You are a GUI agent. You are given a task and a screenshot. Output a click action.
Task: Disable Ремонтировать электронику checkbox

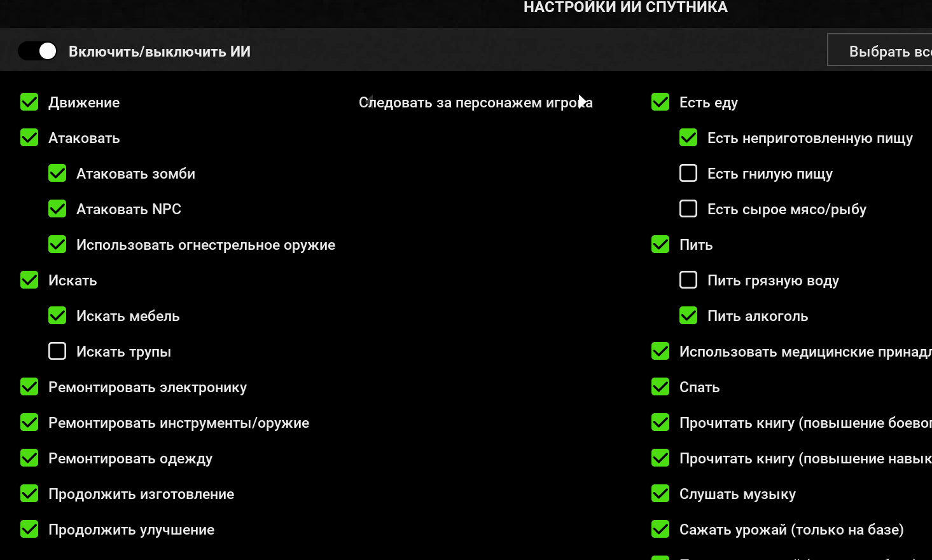coord(29,387)
